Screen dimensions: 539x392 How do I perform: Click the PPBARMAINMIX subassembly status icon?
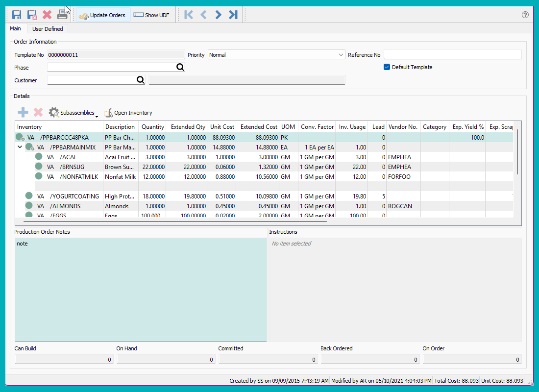29,147
